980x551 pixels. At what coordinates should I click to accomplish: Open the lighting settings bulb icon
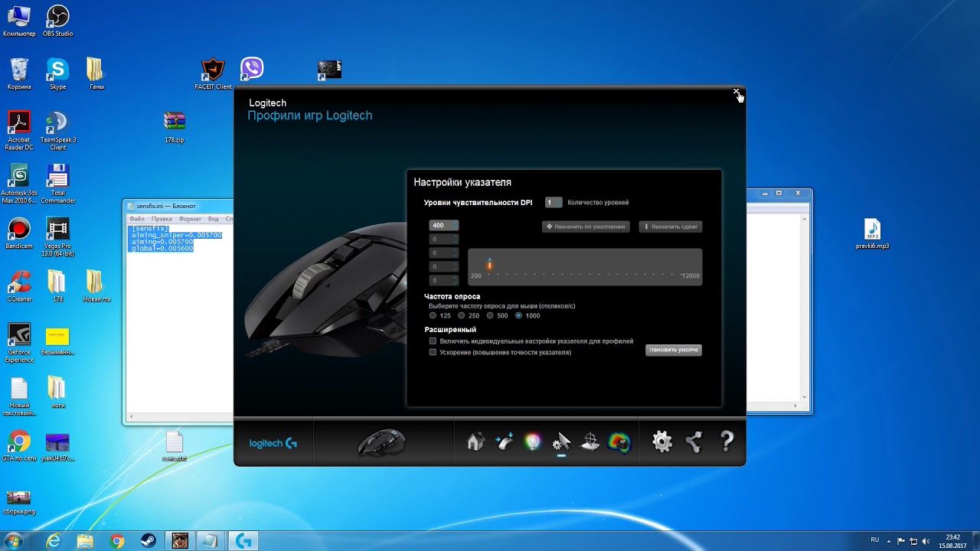coord(532,442)
